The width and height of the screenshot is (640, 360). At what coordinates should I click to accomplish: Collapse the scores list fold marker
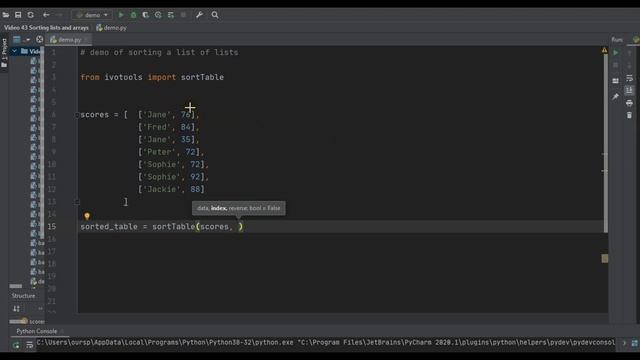pyautogui.click(x=77, y=115)
